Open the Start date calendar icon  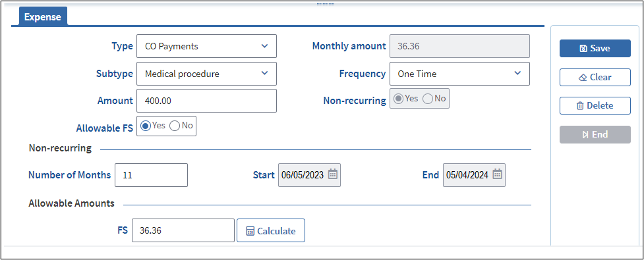click(x=333, y=174)
